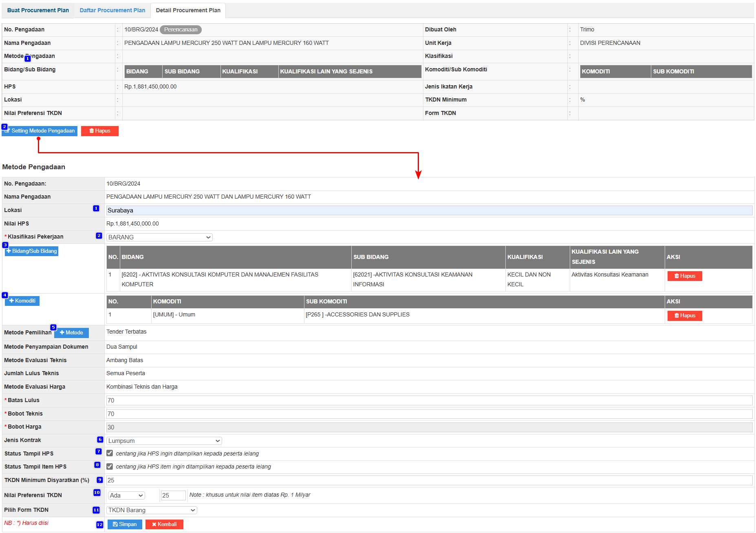Image resolution: width=756 pixels, height=533 pixels.
Task: Expand the Pilih Form TKDN dropdown
Action: [x=152, y=510]
